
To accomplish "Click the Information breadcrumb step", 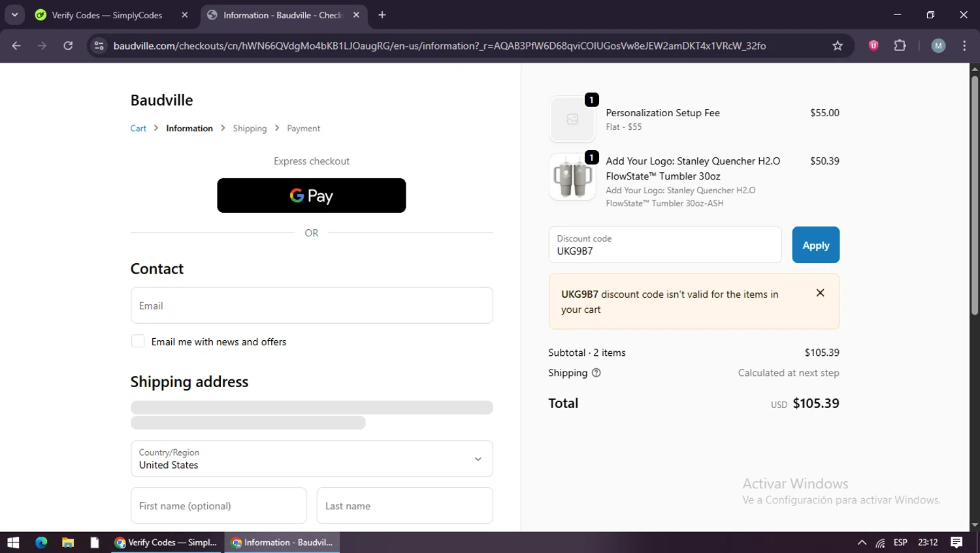I will pos(189,129).
